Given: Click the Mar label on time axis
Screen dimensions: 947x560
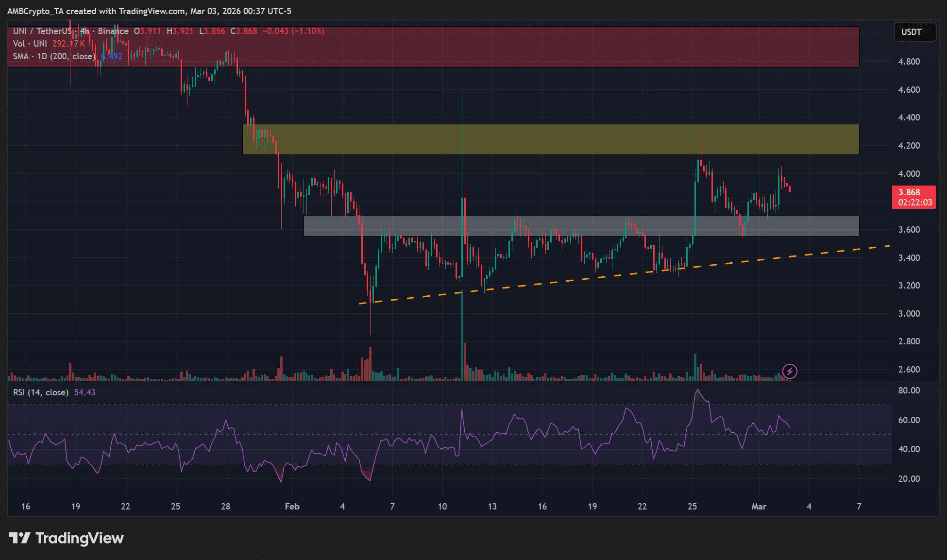Looking at the screenshot, I should (x=759, y=507).
